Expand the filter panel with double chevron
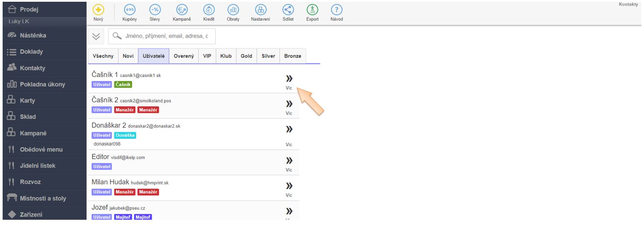The height and width of the screenshot is (225, 644). (96, 36)
